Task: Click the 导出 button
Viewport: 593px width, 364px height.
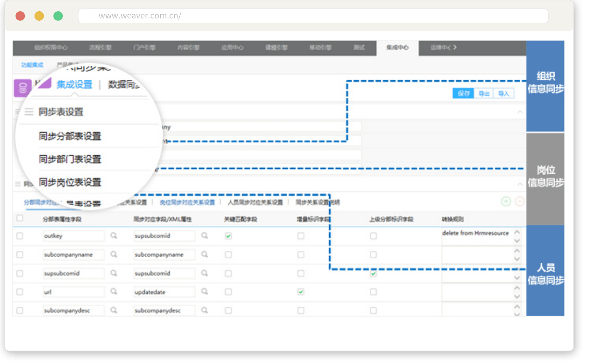Action: tap(484, 94)
